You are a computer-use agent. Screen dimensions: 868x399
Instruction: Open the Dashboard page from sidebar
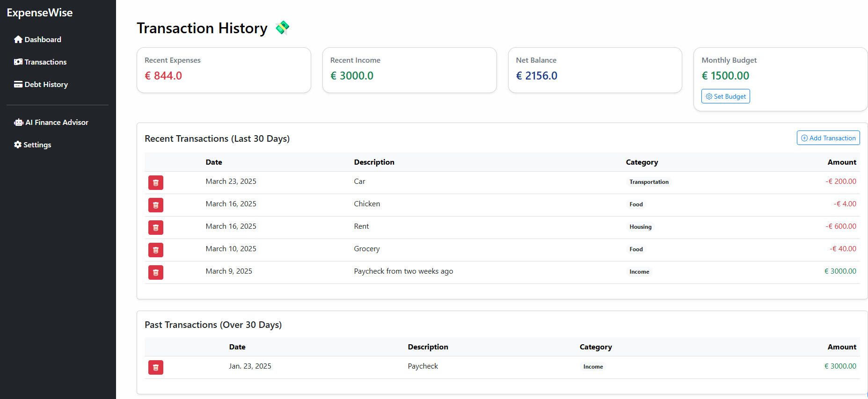[x=38, y=40]
